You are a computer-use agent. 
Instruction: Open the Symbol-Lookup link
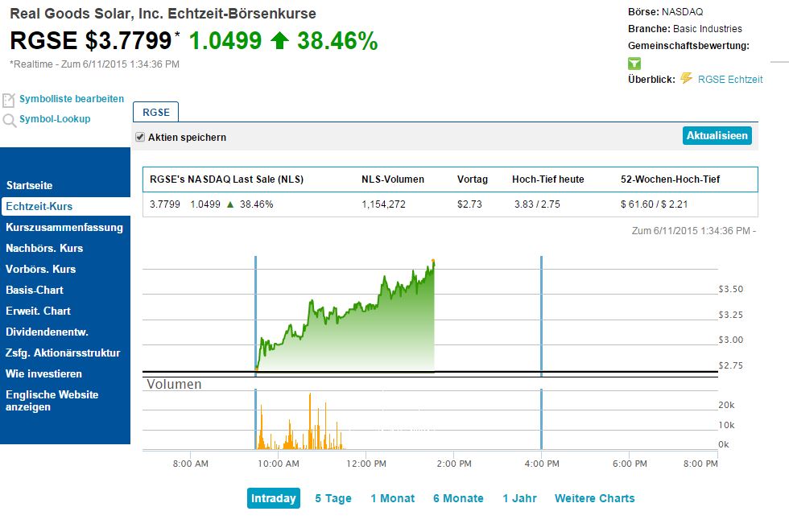click(x=55, y=119)
